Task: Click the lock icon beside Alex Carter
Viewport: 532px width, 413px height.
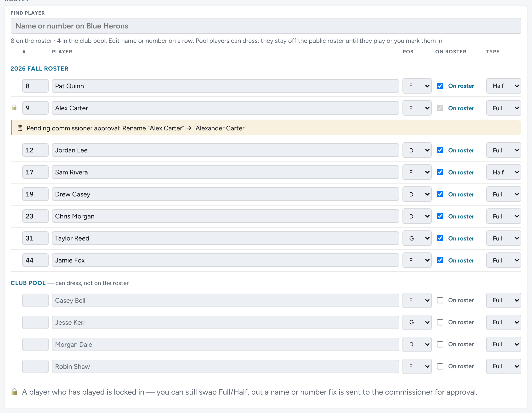Action: click(x=14, y=108)
